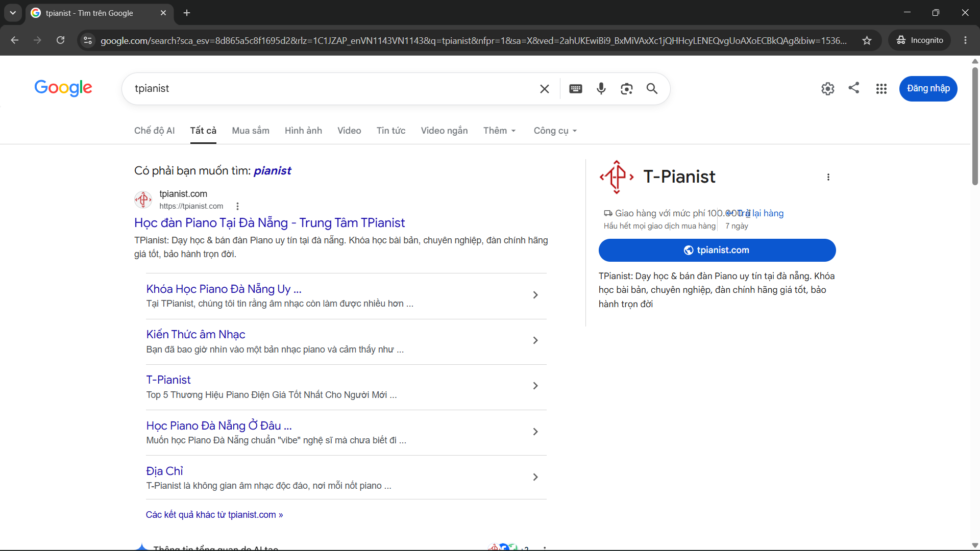Expand Kiến Thức âm Nhạc sitelink chevron
Screen dimensions: 980x551
click(535, 340)
